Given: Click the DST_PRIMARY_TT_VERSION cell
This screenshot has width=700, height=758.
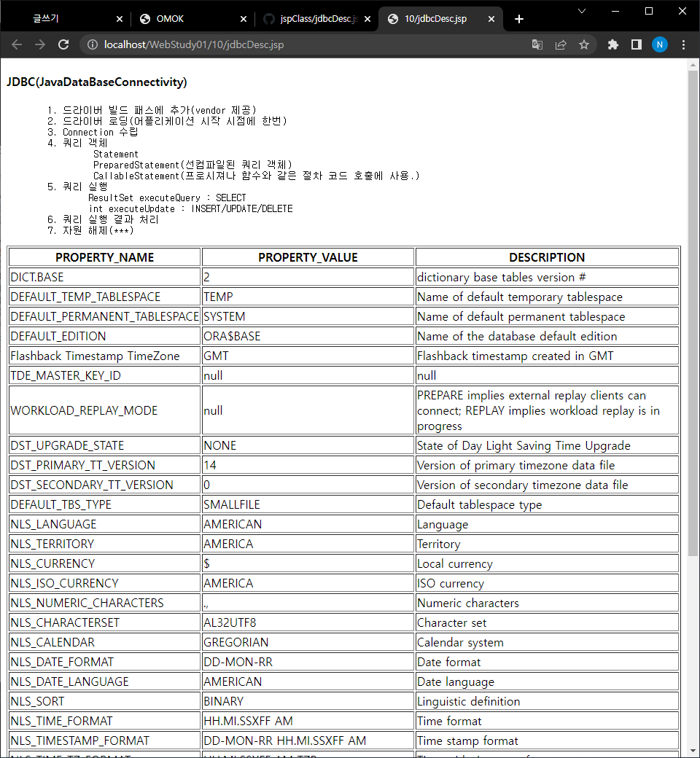Looking at the screenshot, I should pyautogui.click(x=104, y=465).
